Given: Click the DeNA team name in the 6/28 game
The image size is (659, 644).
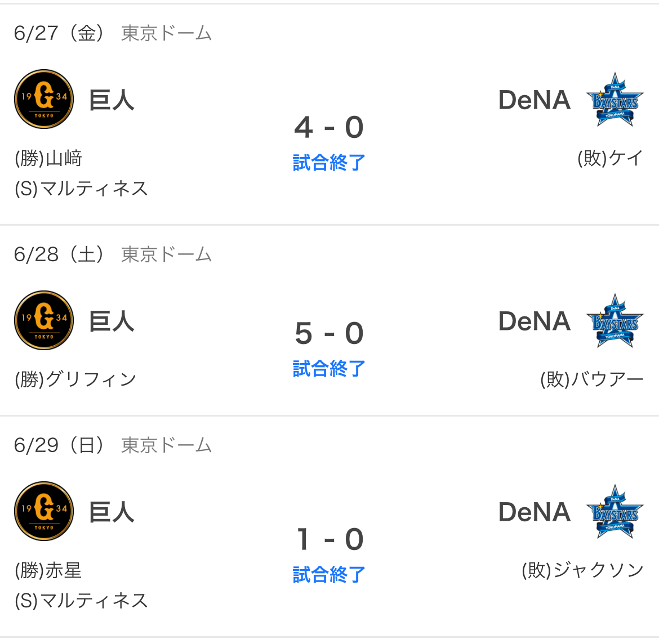Looking at the screenshot, I should pyautogui.click(x=534, y=321).
